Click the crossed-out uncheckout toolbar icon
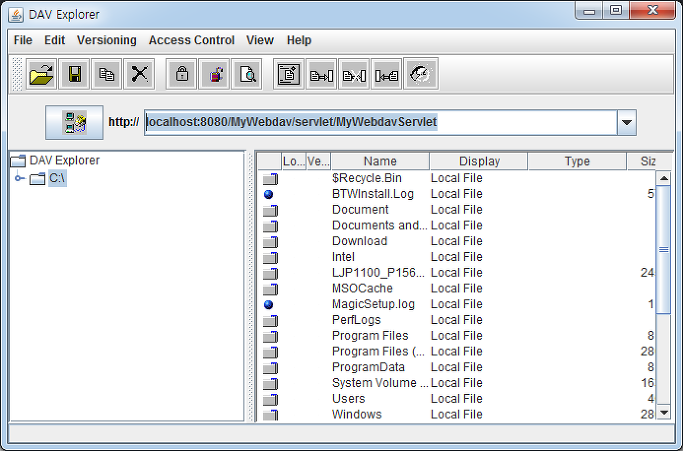Screen dimensions: 683x451 pos(354,75)
